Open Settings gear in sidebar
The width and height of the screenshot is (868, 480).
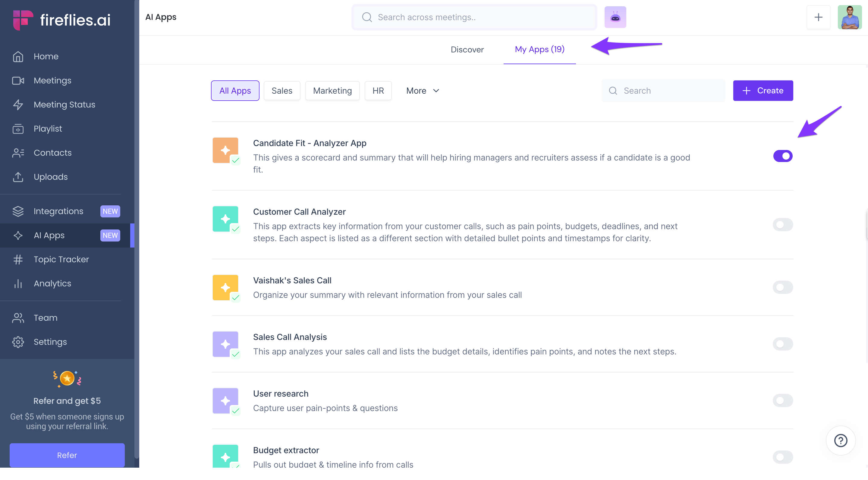[x=50, y=342]
